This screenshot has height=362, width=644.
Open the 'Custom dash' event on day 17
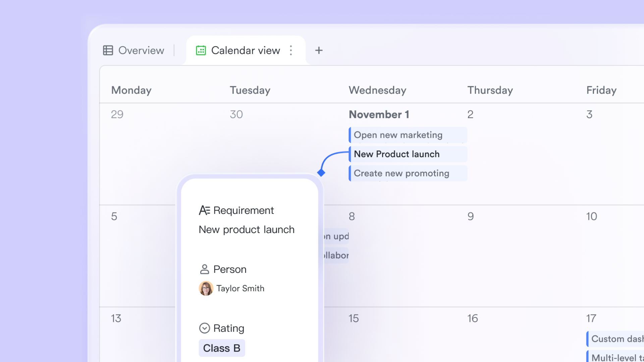pos(615,339)
